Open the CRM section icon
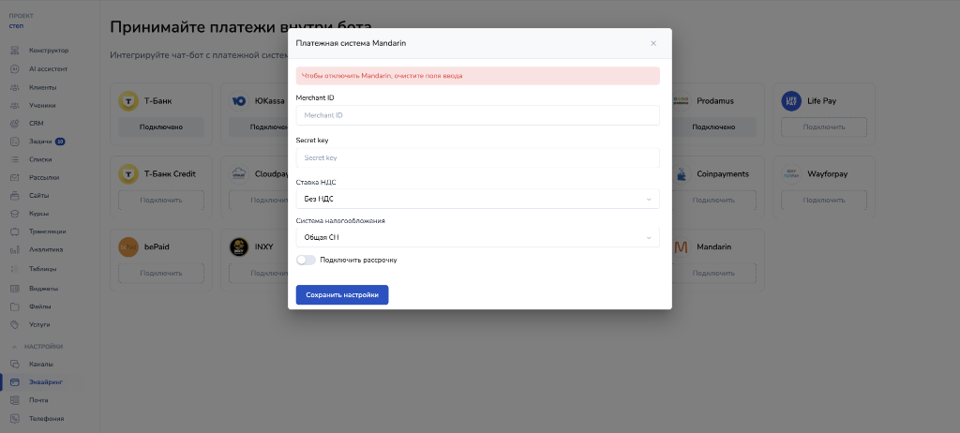Image resolution: width=960 pixels, height=433 pixels. tap(15, 124)
